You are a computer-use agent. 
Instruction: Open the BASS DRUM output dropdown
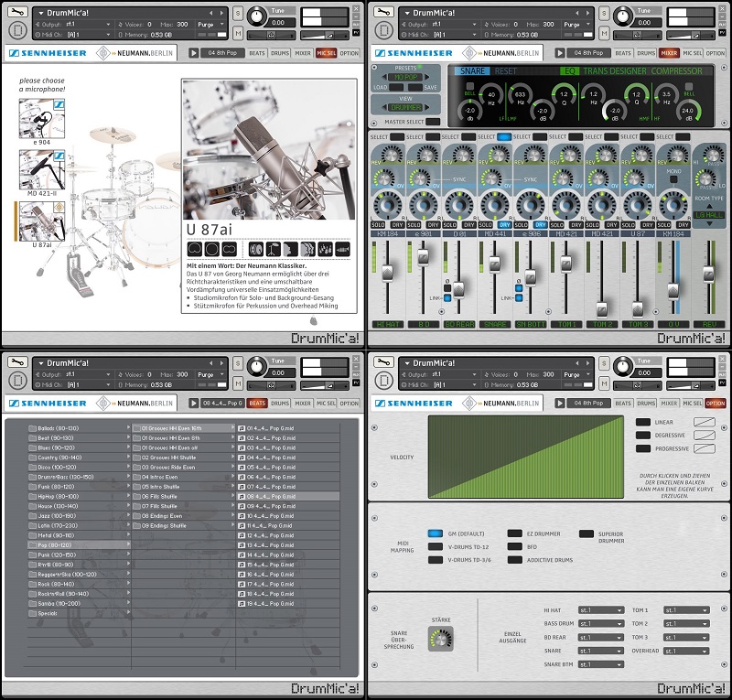(x=601, y=624)
